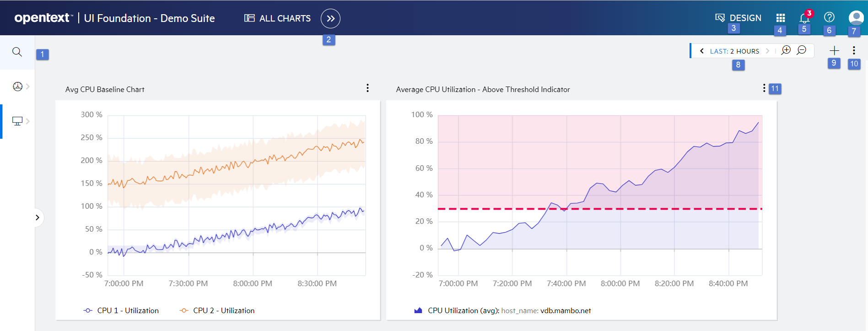
Task: Toggle CPU 1 - Utilization legend series
Action: click(x=121, y=310)
